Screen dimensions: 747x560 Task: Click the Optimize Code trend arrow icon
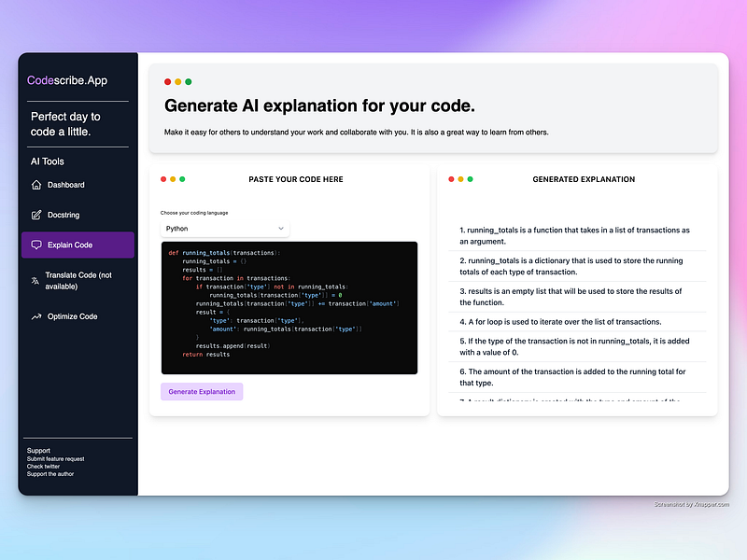pyautogui.click(x=36, y=316)
